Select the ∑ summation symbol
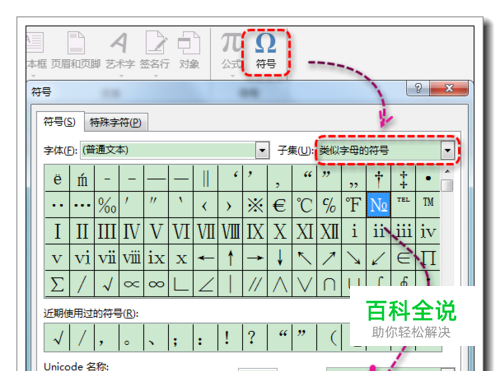 click(57, 284)
